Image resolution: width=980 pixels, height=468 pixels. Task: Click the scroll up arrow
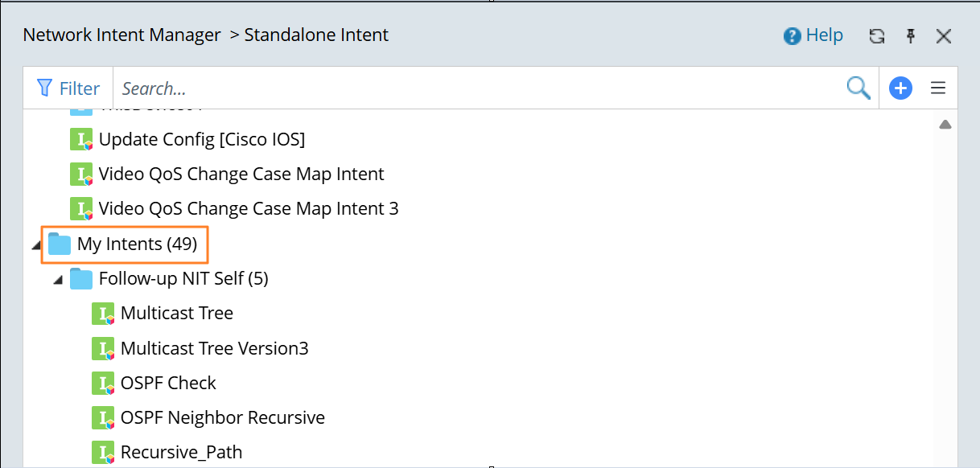pyautogui.click(x=945, y=125)
